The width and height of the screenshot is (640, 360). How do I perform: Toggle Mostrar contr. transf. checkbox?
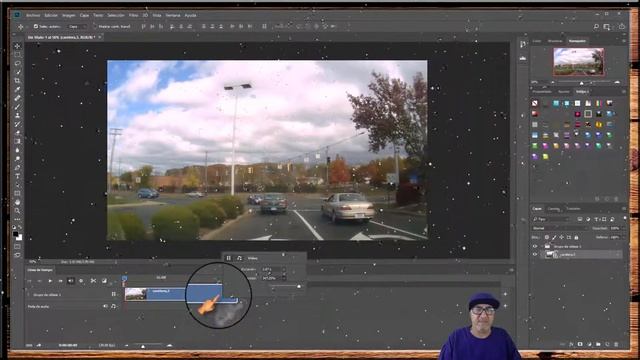94,26
